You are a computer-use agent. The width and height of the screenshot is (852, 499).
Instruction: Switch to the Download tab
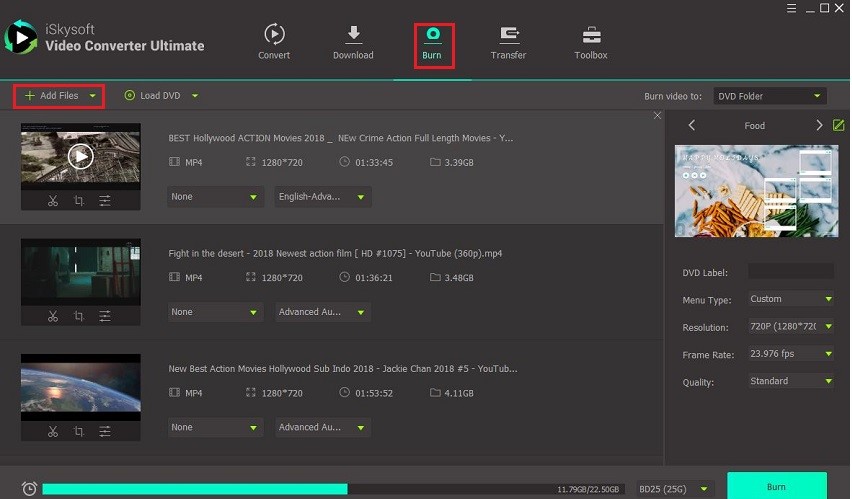353,42
